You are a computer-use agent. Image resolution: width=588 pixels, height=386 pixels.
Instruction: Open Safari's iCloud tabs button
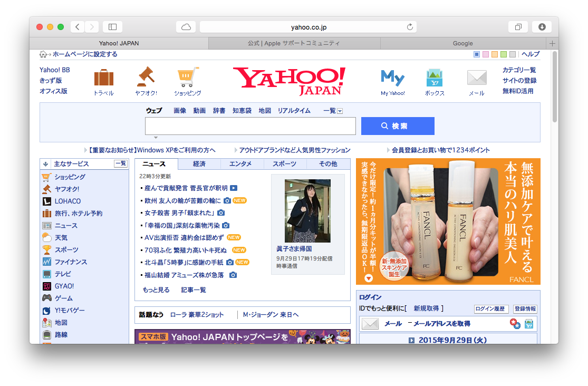[186, 27]
